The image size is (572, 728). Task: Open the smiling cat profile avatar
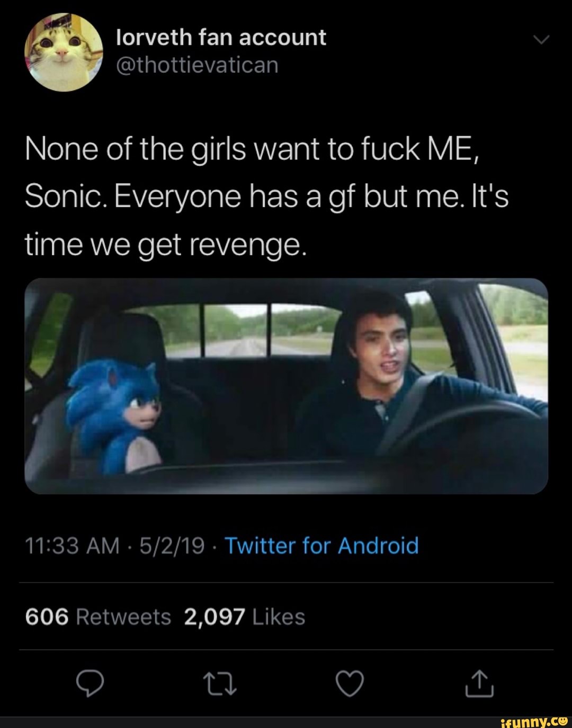point(64,52)
